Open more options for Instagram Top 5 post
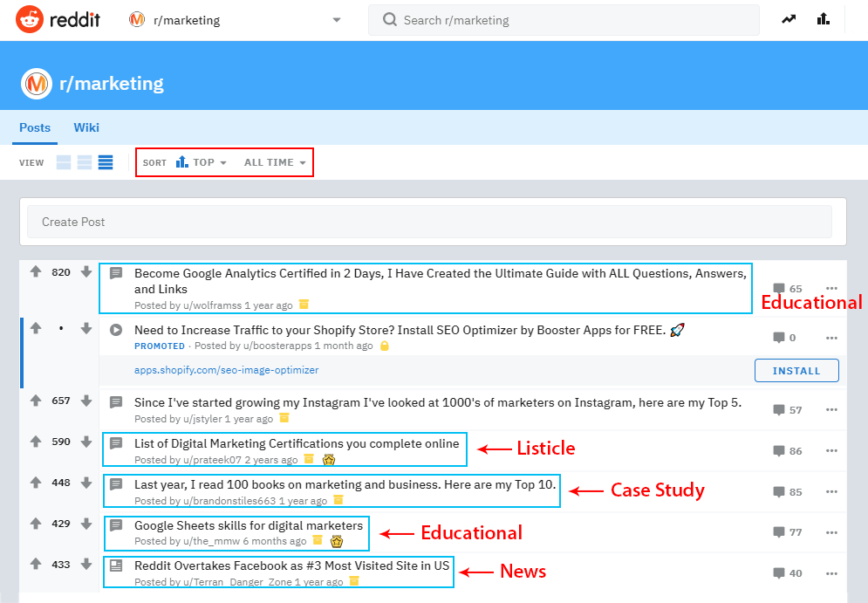Image resolution: width=868 pixels, height=603 pixels. (x=831, y=410)
